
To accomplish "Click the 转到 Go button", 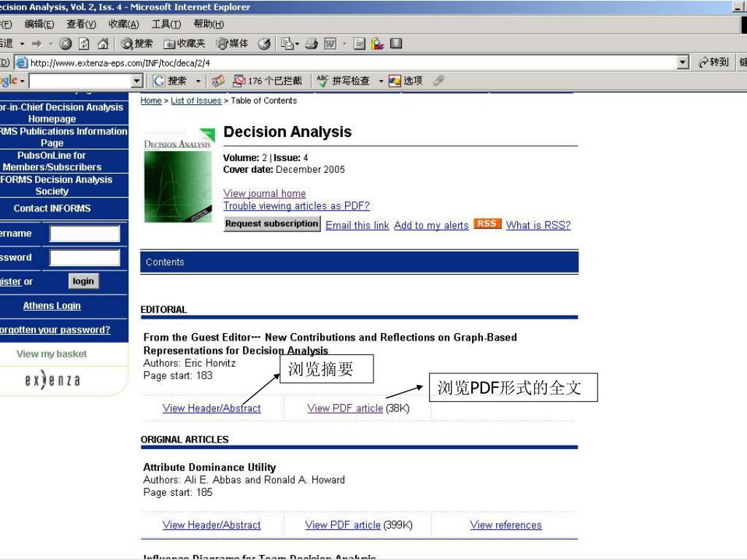I will tap(713, 63).
